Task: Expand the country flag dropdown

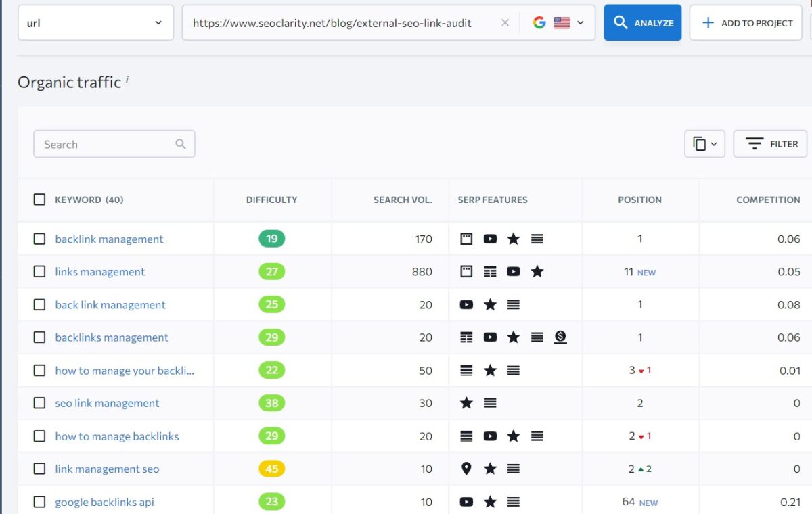Action: (568, 22)
